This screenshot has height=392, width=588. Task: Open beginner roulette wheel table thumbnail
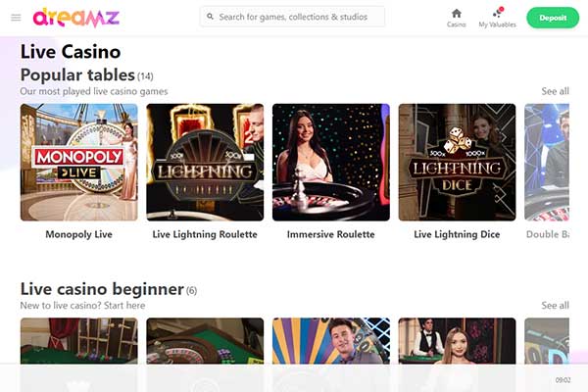tap(205, 341)
